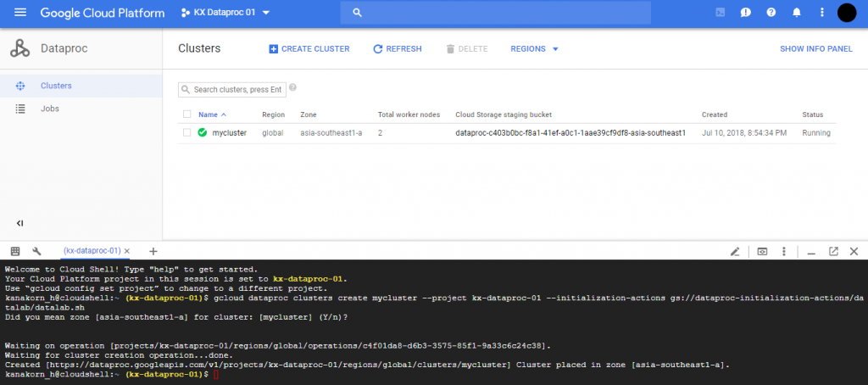Image resolution: width=868 pixels, height=385 pixels.
Task: Click the REFRESH button
Action: pos(398,48)
